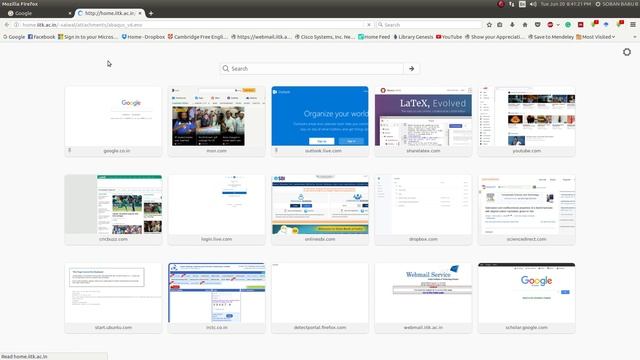This screenshot has width=640, height=360.
Task: Open the sciencedirect.com tile
Action: coord(527,209)
